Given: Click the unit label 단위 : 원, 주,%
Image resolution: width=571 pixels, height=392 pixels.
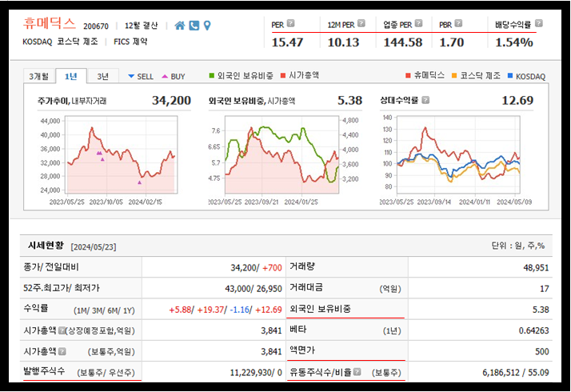Looking at the screenshot, I should click(x=518, y=246).
